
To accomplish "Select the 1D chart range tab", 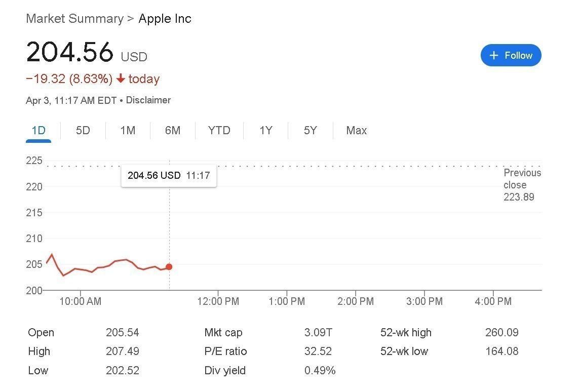I will point(38,131).
